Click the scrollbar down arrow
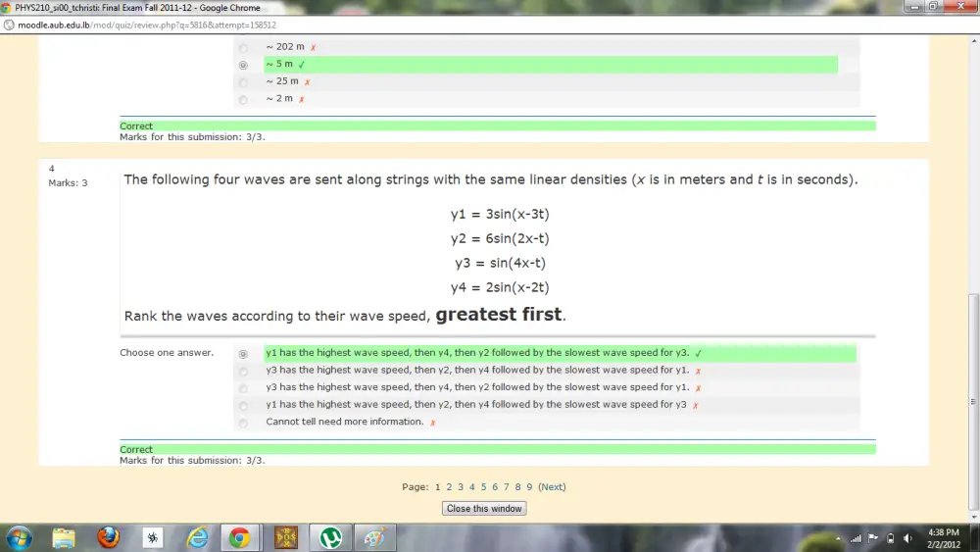Screen dimensions: 980x552 pyautogui.click(x=974, y=517)
